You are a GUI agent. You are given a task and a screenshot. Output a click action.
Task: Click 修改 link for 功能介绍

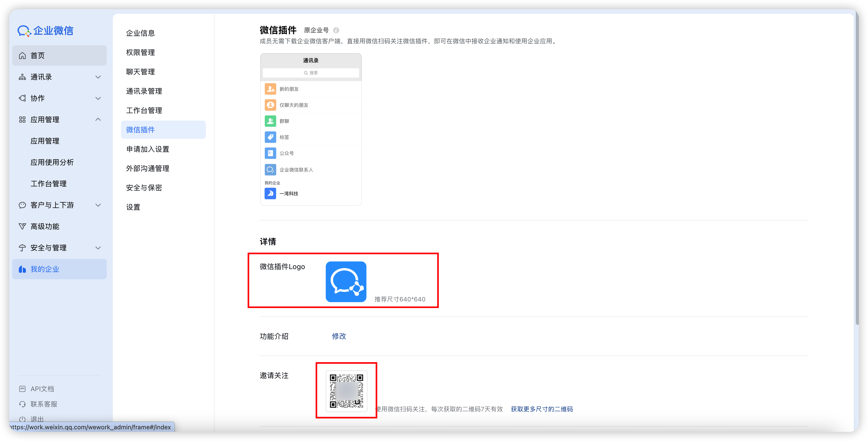[x=339, y=336]
